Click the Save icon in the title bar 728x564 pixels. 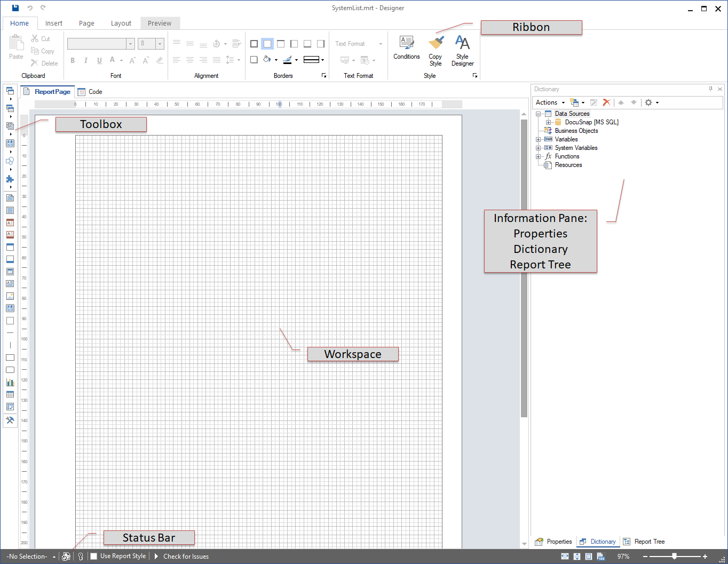coord(15,8)
